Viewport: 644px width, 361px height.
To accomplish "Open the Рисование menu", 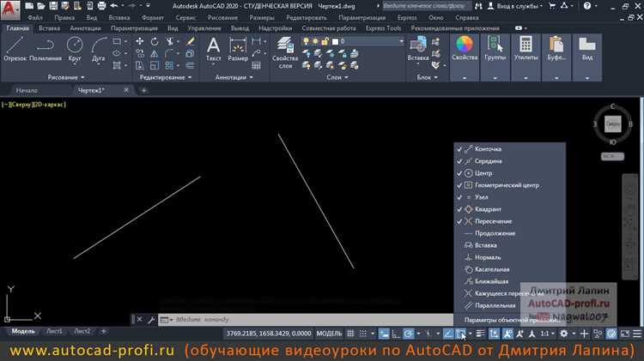I will (x=222, y=18).
